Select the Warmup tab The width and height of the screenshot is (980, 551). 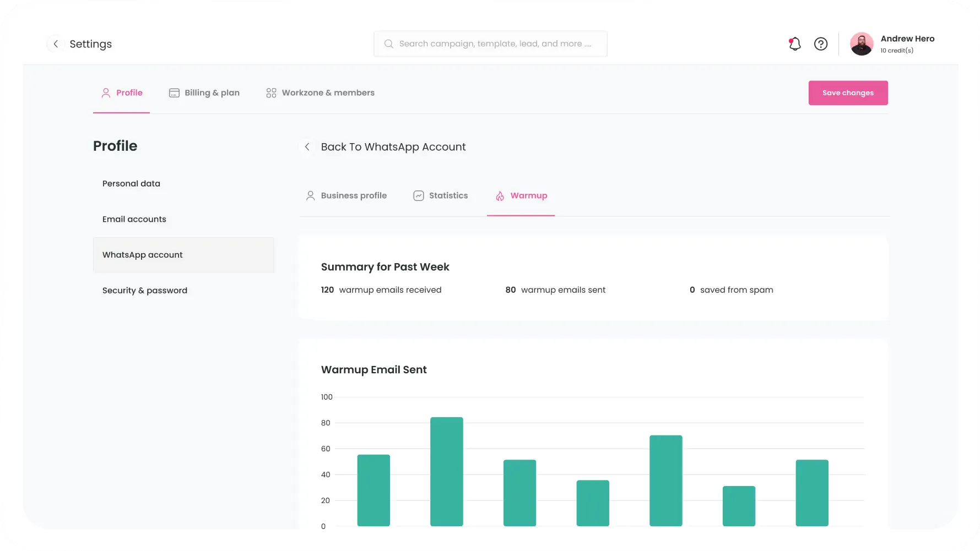[521, 196]
